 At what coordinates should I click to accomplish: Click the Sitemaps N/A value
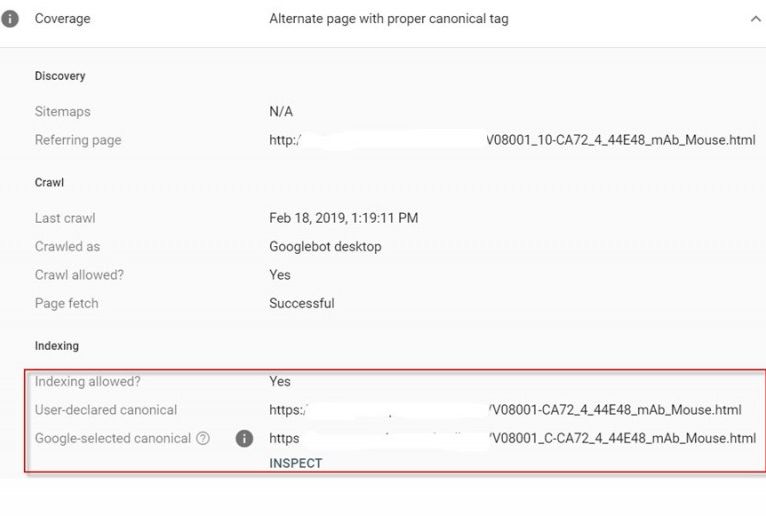tap(281, 112)
